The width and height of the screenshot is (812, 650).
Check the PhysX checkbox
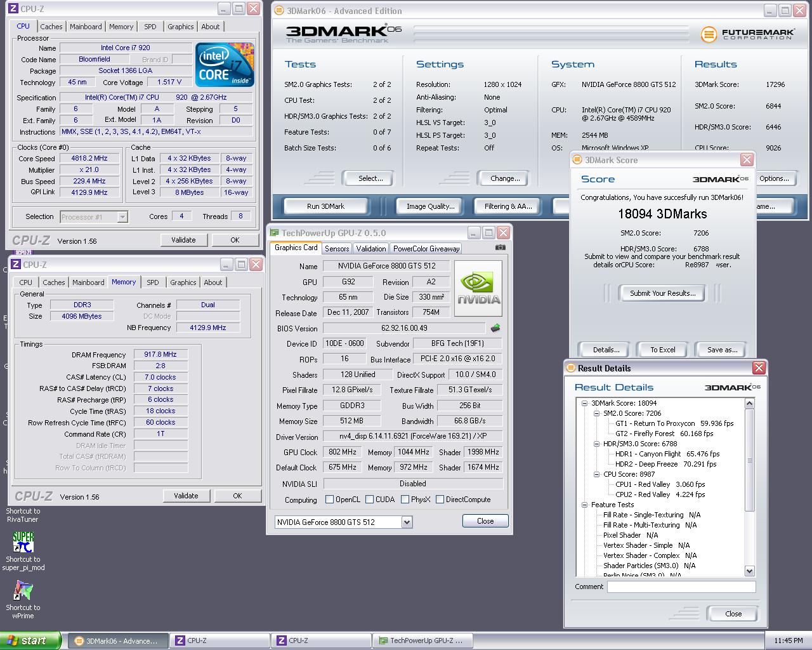point(405,500)
